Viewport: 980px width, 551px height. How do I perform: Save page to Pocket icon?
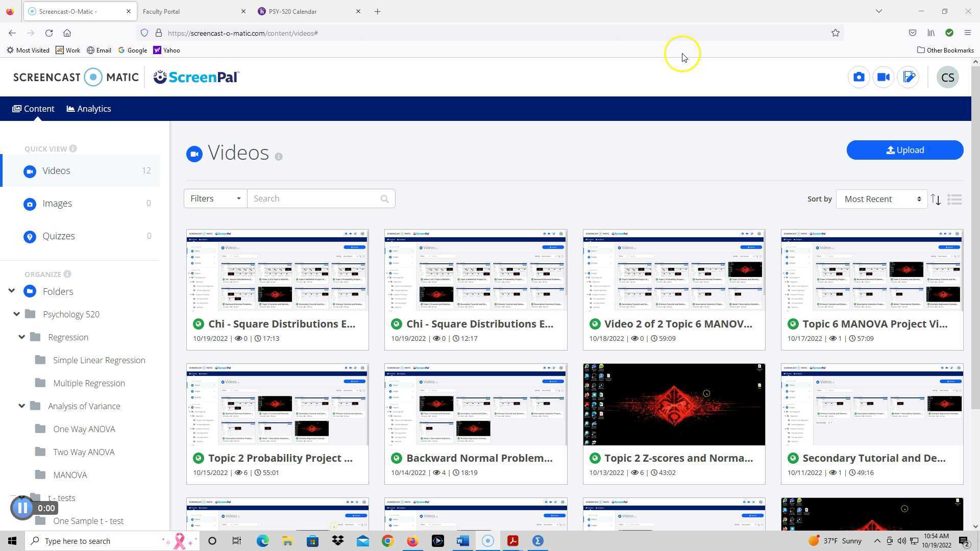pyautogui.click(x=913, y=33)
